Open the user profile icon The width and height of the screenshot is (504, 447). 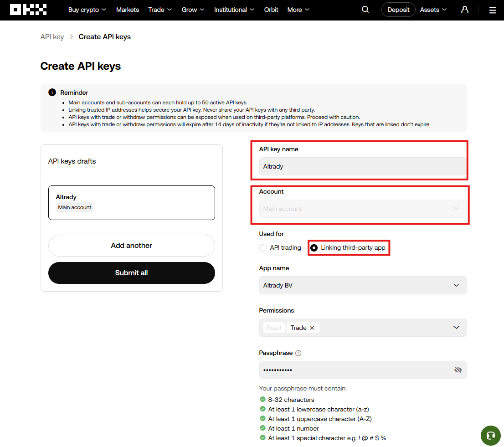[x=464, y=10]
